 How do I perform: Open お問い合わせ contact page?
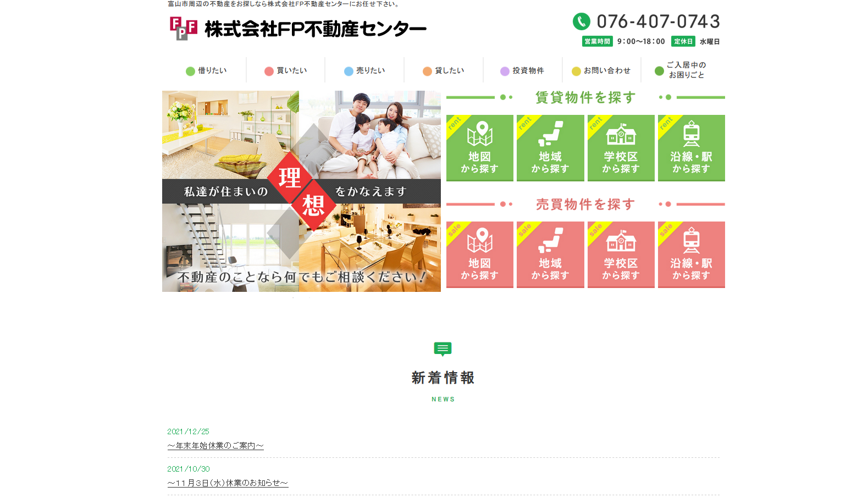click(x=601, y=70)
